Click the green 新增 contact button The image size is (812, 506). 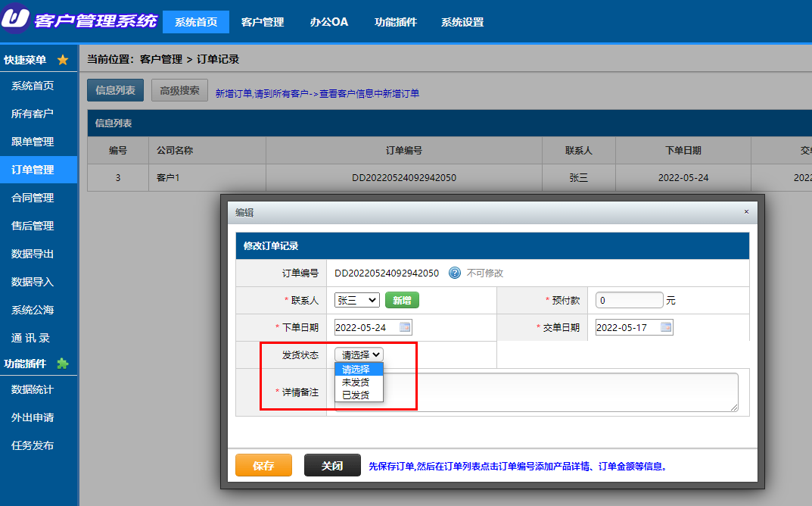pos(402,300)
